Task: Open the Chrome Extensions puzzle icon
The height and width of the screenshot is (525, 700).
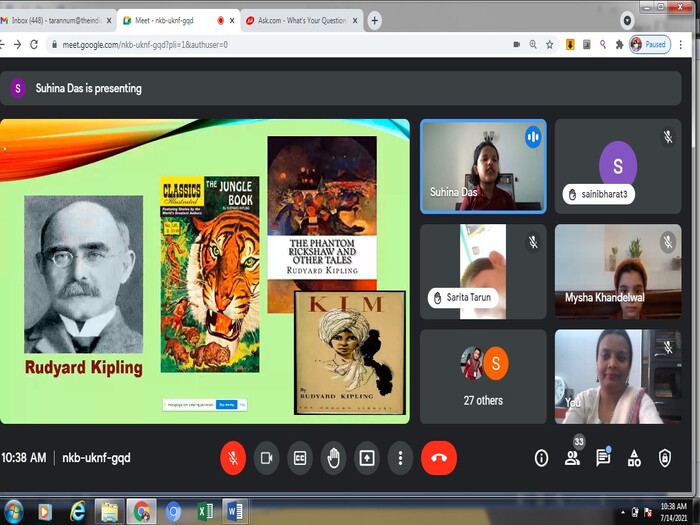Action: tap(619, 45)
